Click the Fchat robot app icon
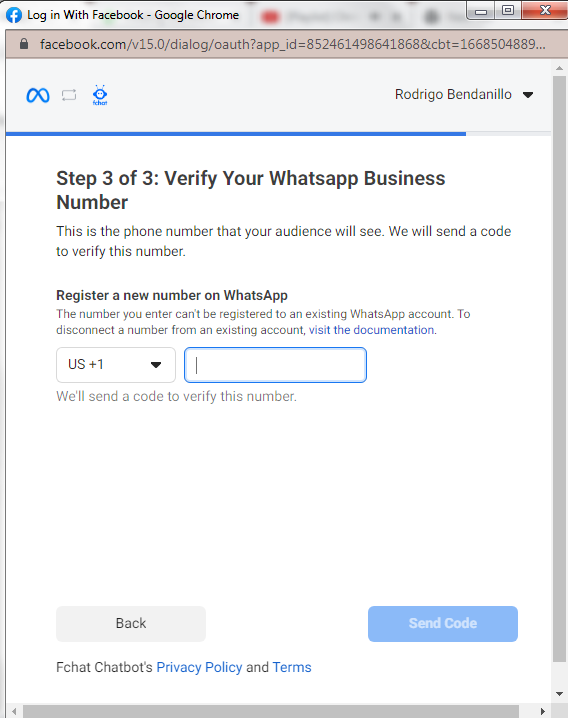 click(100, 95)
